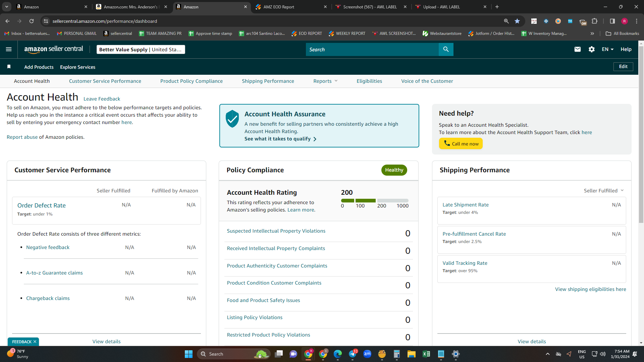Open the Customer Service Performance menu tab
Image resolution: width=644 pixels, height=362 pixels.
pyautogui.click(x=105, y=81)
